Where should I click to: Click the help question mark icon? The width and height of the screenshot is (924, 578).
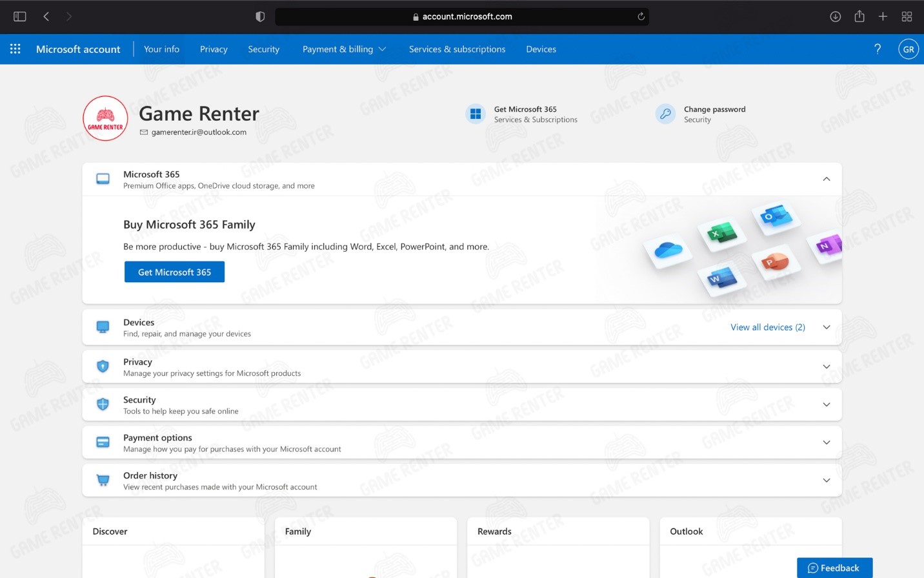click(878, 49)
